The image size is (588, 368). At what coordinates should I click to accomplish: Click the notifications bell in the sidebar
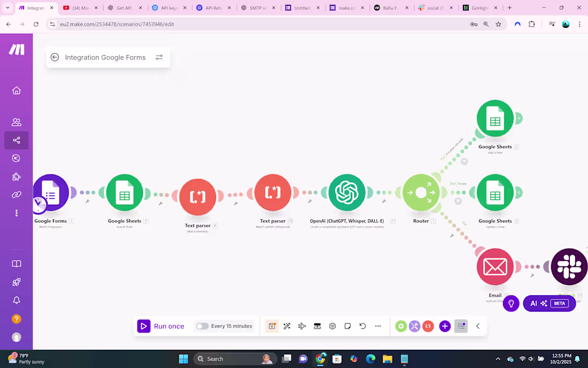click(16, 300)
